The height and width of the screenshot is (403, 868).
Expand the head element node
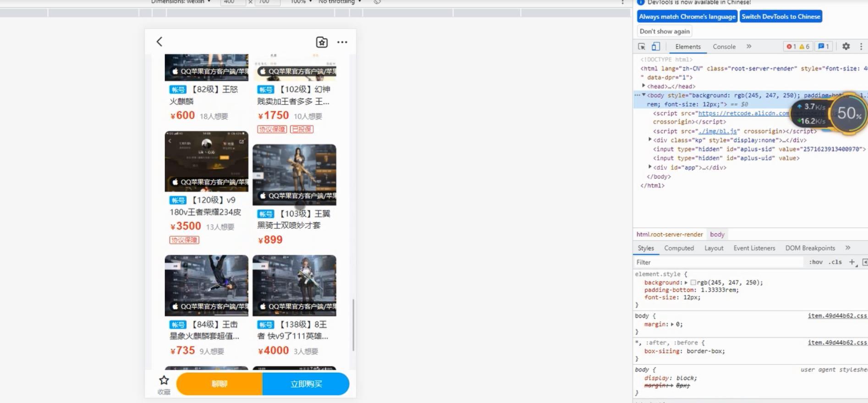pos(644,86)
